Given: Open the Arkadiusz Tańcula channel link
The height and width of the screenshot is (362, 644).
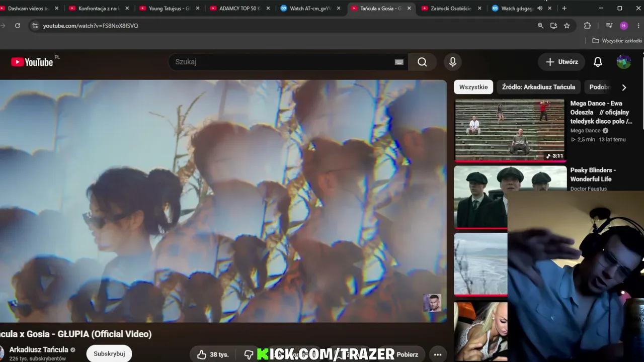Looking at the screenshot, I should tap(39, 350).
